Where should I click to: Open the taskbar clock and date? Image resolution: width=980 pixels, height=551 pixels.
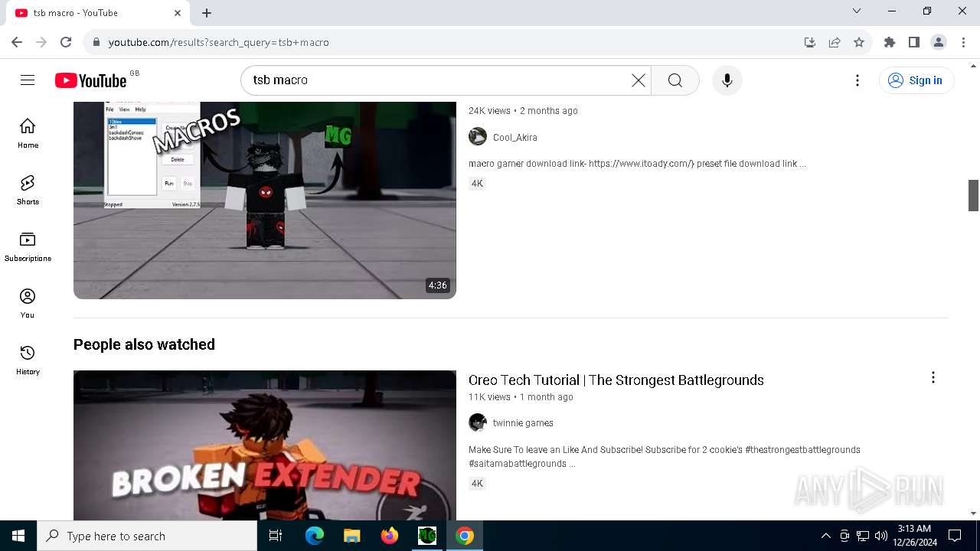(914, 536)
